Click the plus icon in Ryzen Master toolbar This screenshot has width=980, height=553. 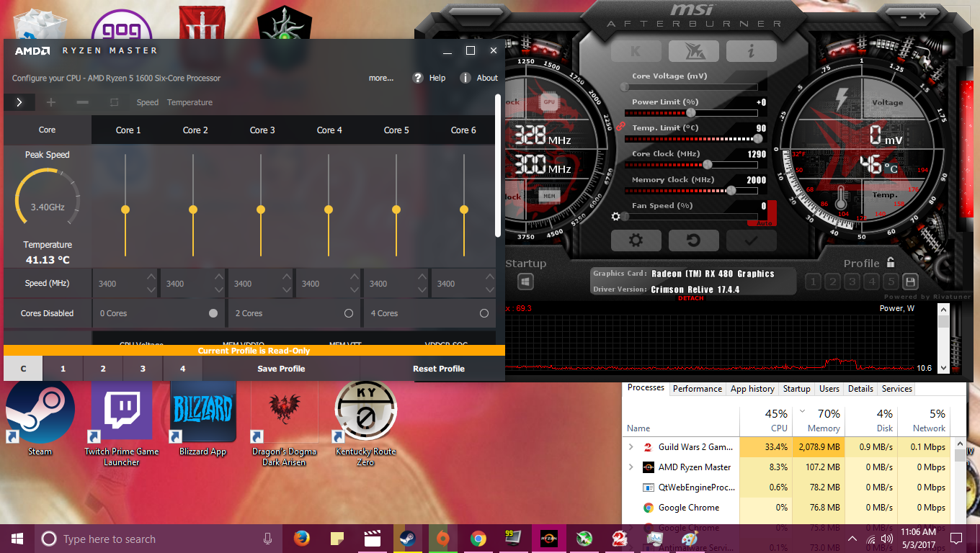pos(50,102)
